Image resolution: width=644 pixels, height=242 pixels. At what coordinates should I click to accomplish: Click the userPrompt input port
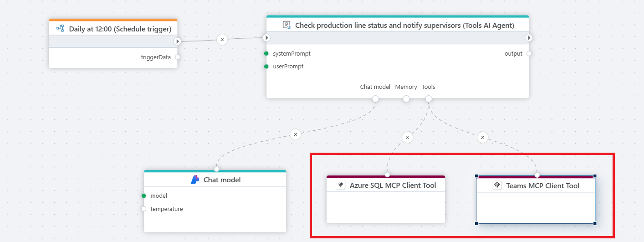point(266,67)
